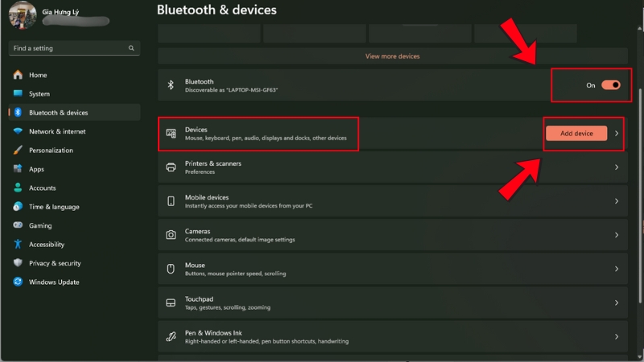Open Mobile devices settings
Image resolution: width=644 pixels, height=362 pixels.
point(393,201)
